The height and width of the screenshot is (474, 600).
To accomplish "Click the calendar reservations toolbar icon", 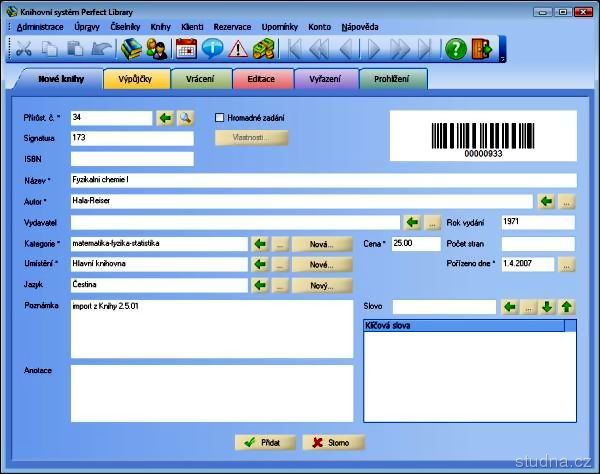I will click(x=186, y=48).
